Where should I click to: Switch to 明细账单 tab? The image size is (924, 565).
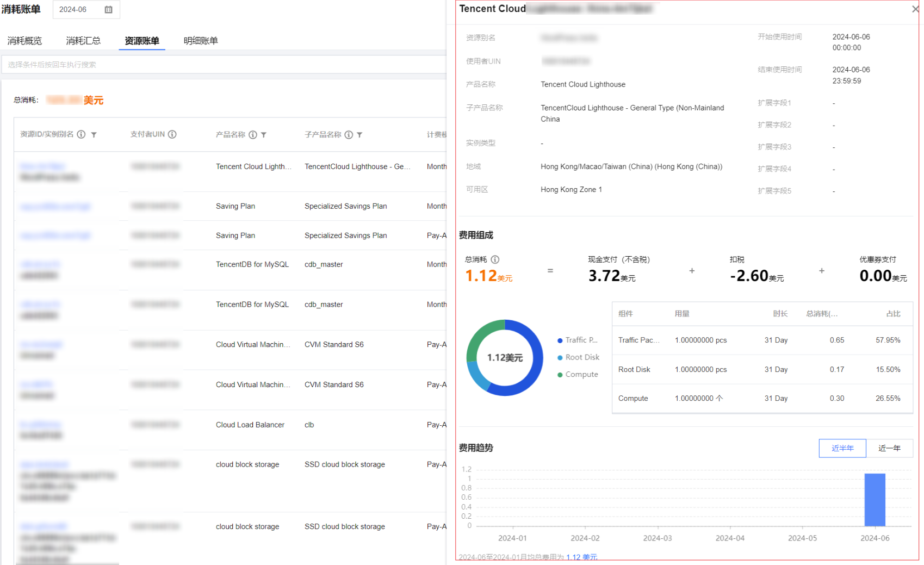coord(201,41)
